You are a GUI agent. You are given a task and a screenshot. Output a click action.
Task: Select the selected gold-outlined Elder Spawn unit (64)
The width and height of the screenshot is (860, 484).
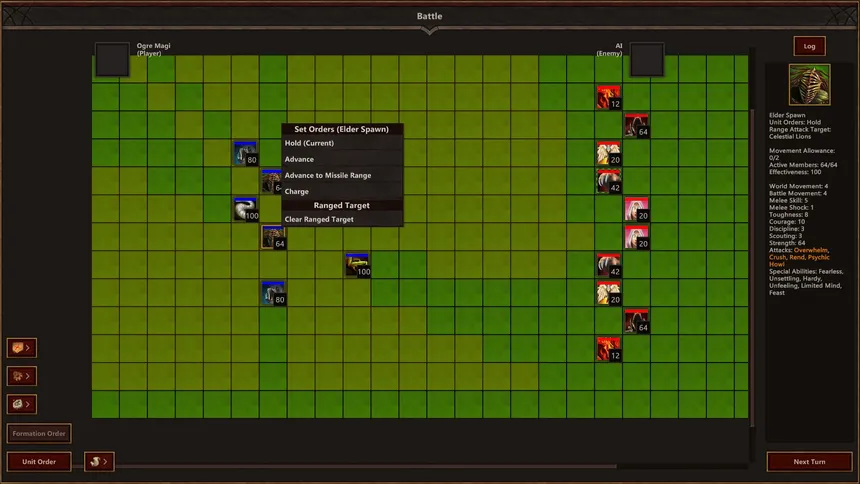[x=273, y=237]
